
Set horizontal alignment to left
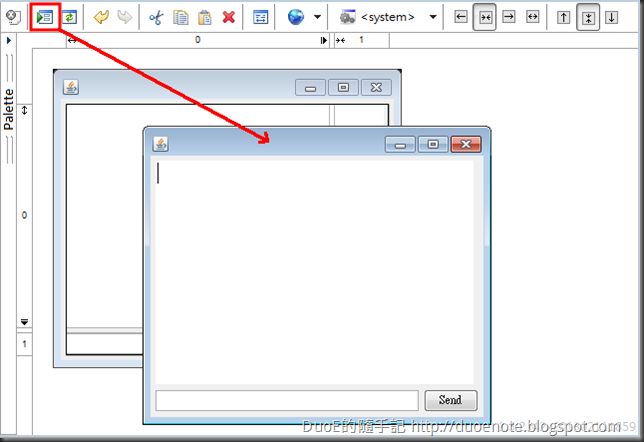(461, 17)
